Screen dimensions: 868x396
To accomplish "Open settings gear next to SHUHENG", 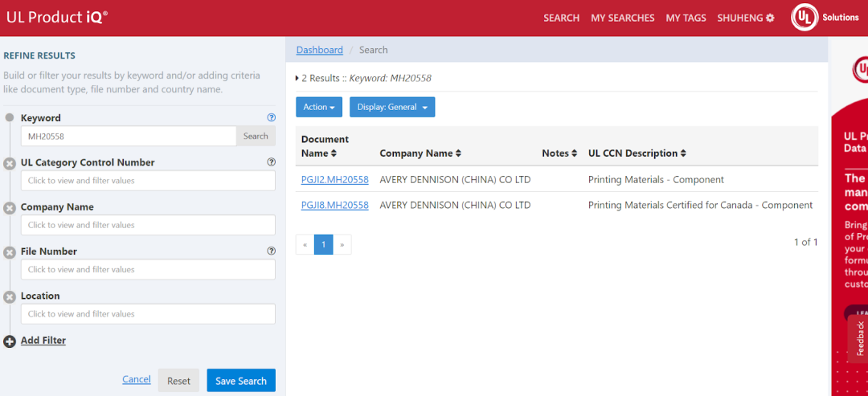I will [x=770, y=18].
